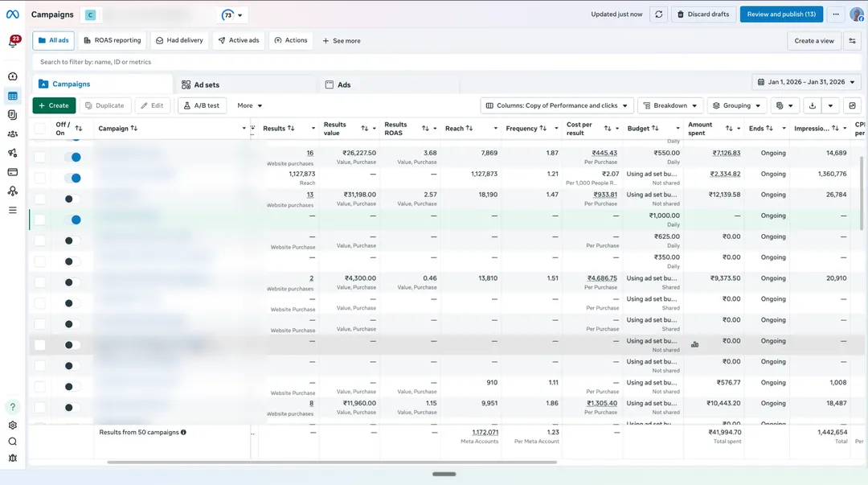This screenshot has width=868, height=485.
Task: View charts icon on ₹0.00 row
Action: pos(694,344)
